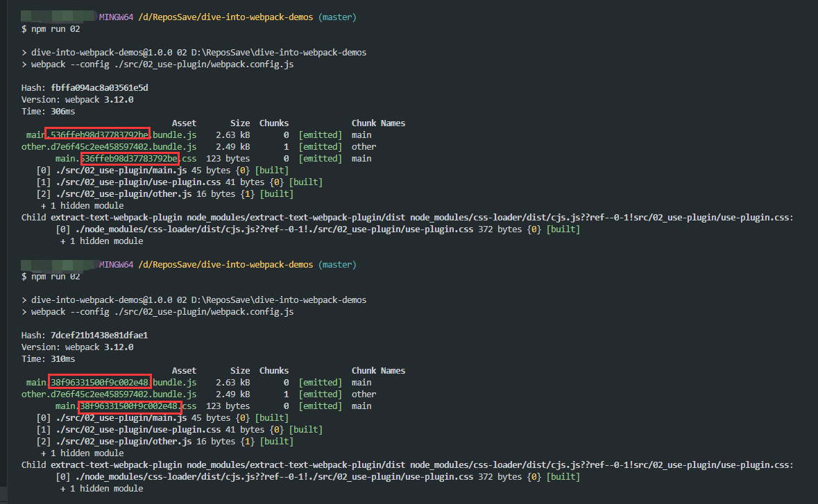Click the Asset column header in first output
The height and width of the screenshot is (504, 818).
184,123
